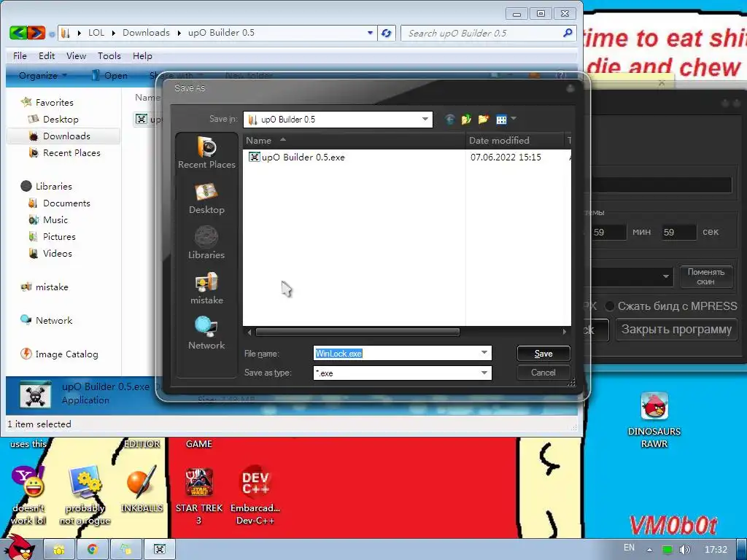The width and height of the screenshot is (747, 560).
Task: Open the mistake computer shortcut in Save As dialog
Action: (x=206, y=289)
